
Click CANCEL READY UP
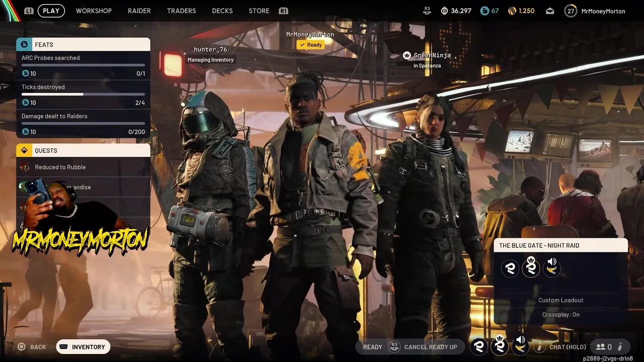[431, 347]
